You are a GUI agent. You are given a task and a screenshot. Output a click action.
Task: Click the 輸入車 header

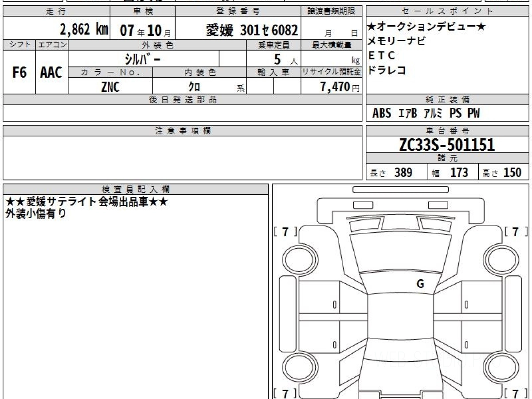[274, 72]
